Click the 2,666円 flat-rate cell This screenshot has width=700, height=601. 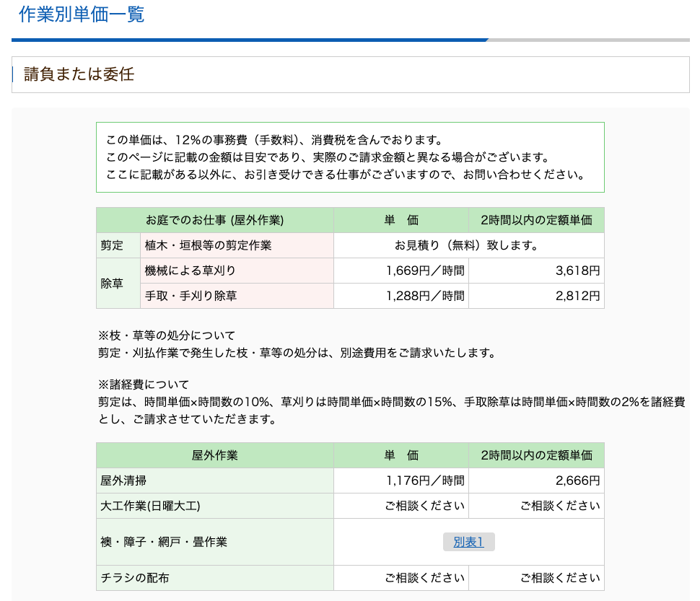tap(578, 481)
